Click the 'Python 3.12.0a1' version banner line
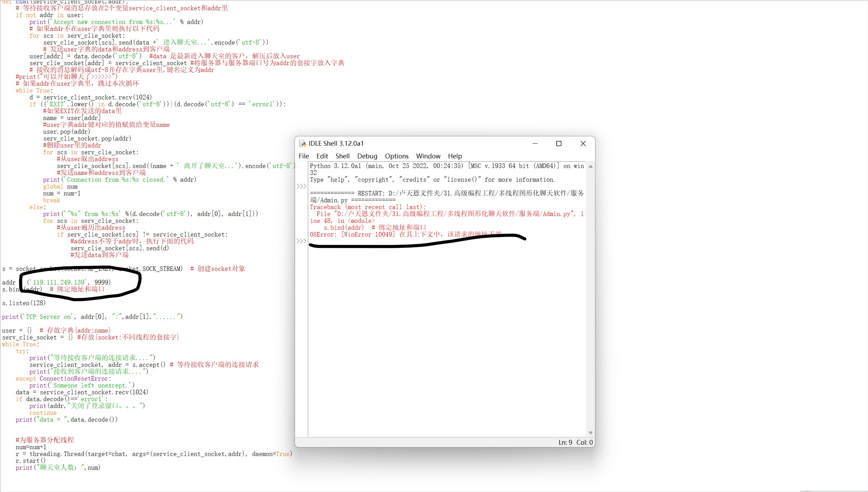 pos(447,169)
